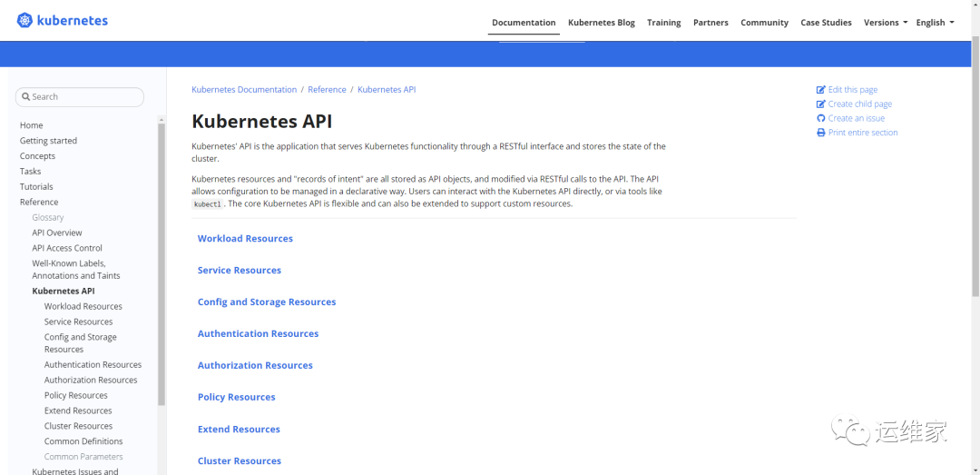
Task: Open Extend Resources in sidebar
Action: coord(78,411)
